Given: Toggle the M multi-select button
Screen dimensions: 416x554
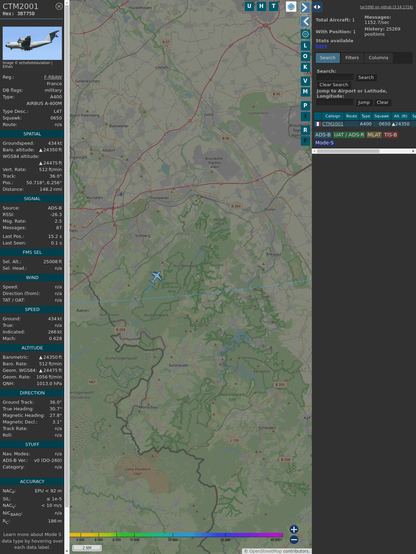Looking at the screenshot, I should pos(305,92).
